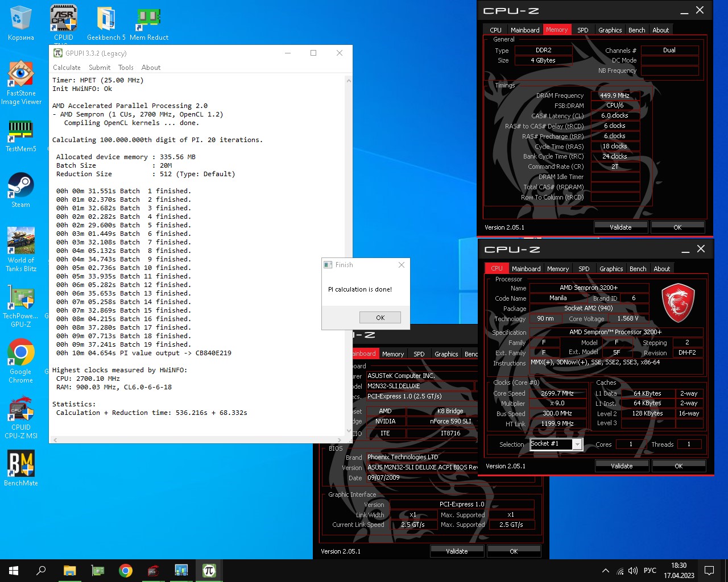Open the Socket #1 selection dropdown
728x582 pixels.
coord(556,444)
